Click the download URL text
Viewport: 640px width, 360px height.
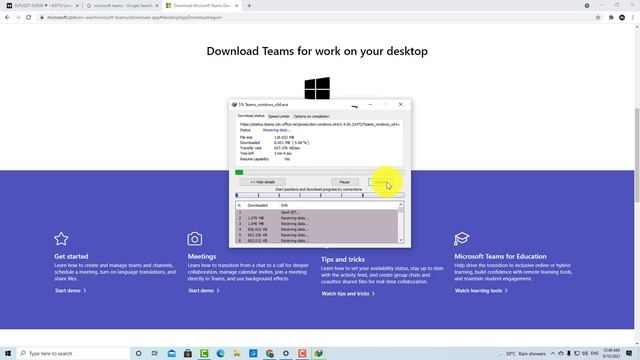[320, 124]
